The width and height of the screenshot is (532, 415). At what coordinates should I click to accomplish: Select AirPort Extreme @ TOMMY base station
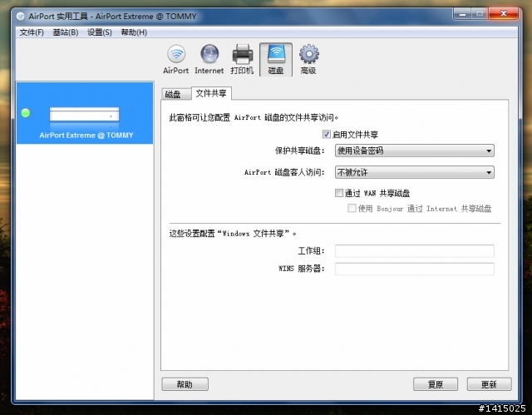[x=85, y=113]
